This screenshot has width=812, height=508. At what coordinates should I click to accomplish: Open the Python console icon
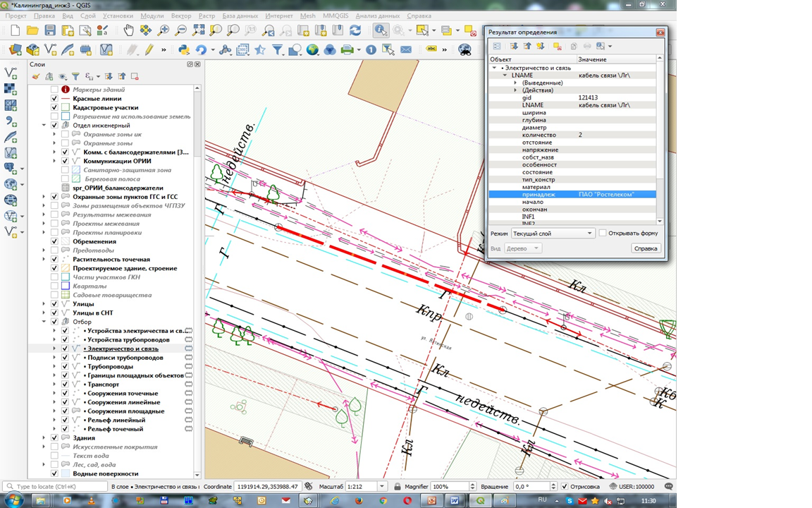point(184,49)
